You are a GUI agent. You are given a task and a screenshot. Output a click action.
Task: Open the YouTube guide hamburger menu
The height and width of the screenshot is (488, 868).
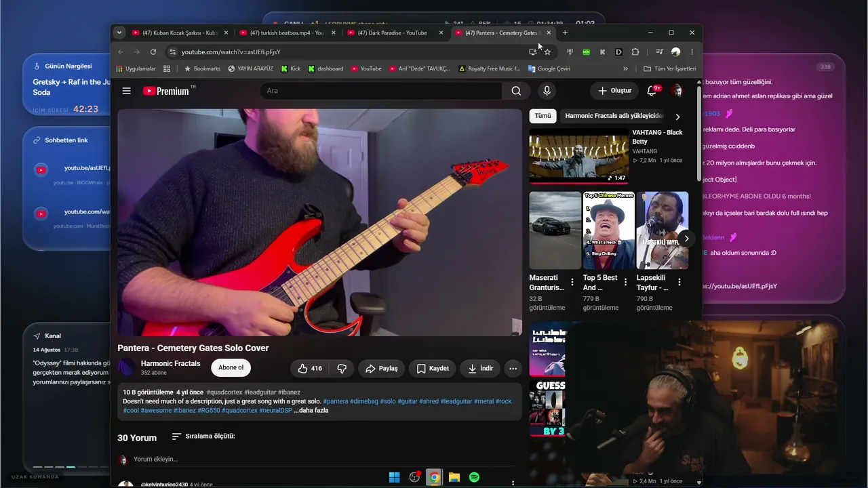point(126,91)
